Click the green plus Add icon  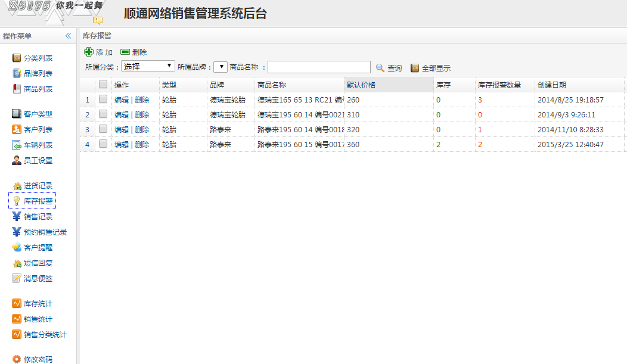click(x=89, y=52)
